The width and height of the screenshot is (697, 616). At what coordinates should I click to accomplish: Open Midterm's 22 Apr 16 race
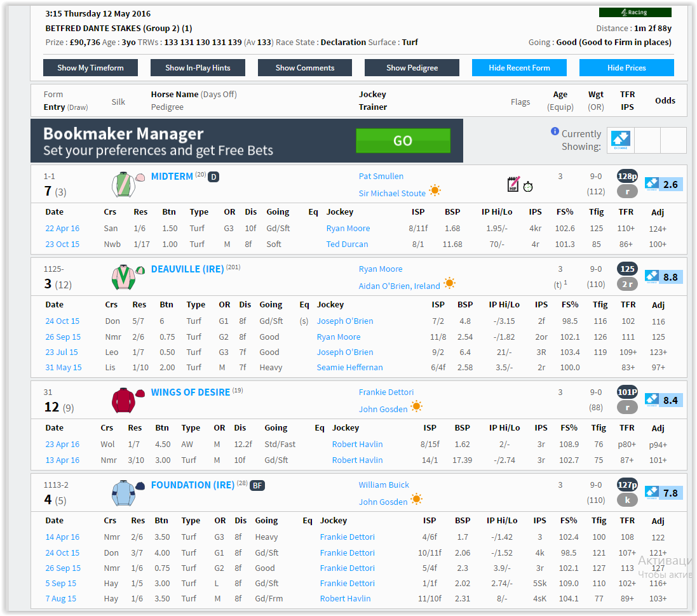pyautogui.click(x=62, y=228)
